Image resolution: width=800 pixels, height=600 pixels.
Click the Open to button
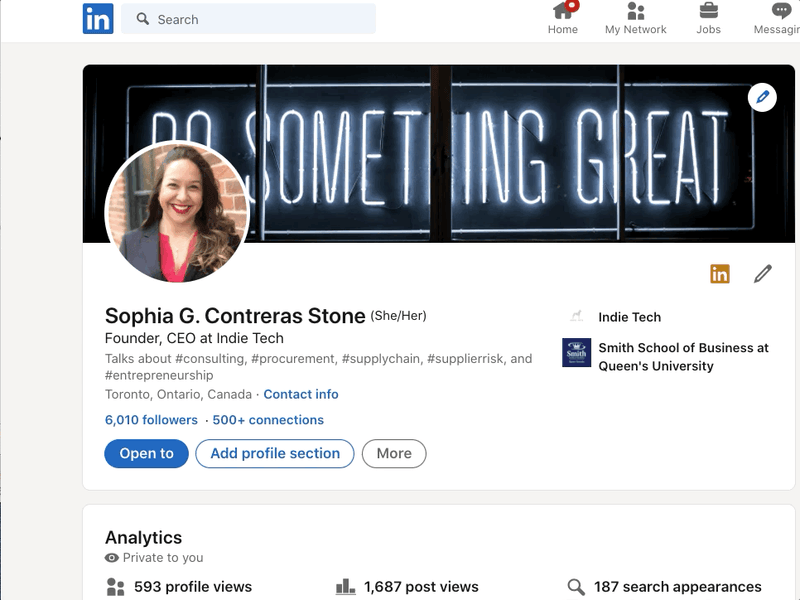146,453
